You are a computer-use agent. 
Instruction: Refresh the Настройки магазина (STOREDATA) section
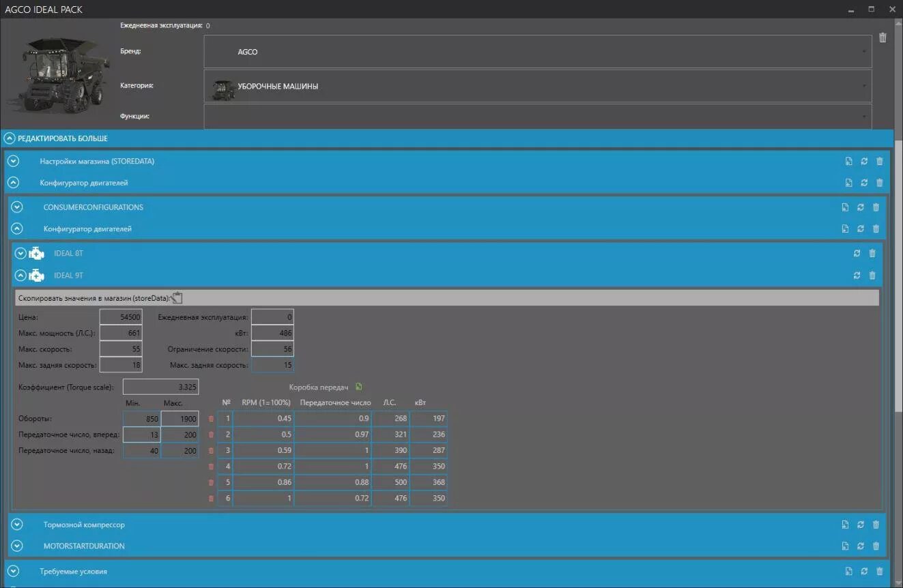(x=864, y=162)
